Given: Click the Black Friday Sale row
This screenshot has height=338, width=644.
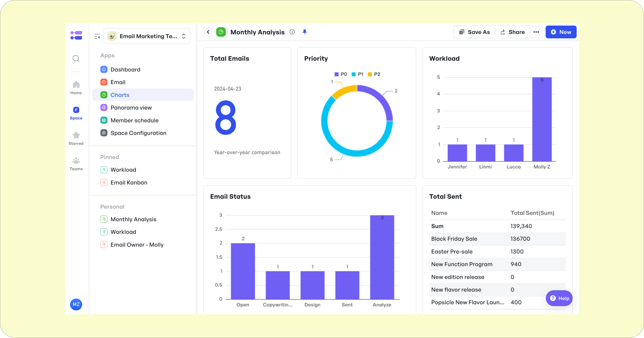Looking at the screenshot, I should tap(497, 239).
